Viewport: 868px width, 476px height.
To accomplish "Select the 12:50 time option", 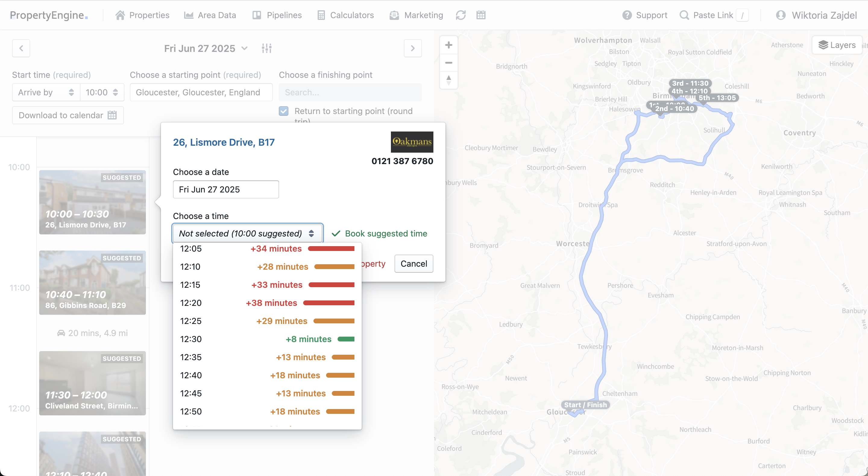I will coord(267,411).
